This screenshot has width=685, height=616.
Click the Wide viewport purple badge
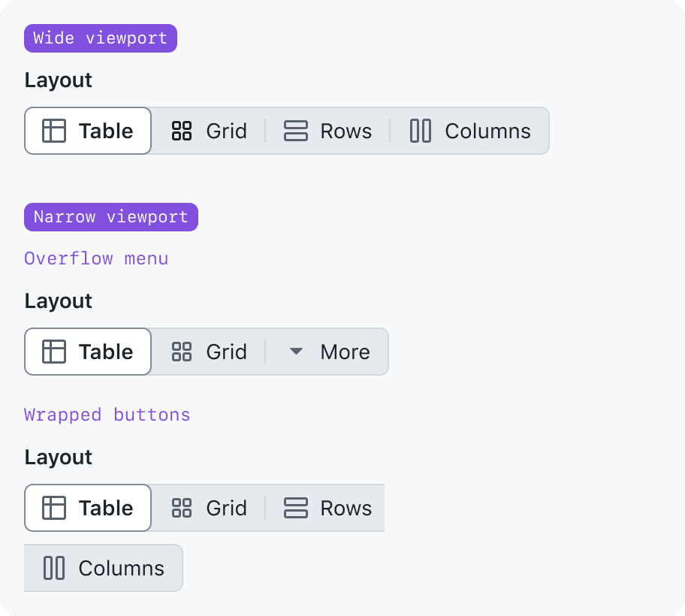point(101,38)
